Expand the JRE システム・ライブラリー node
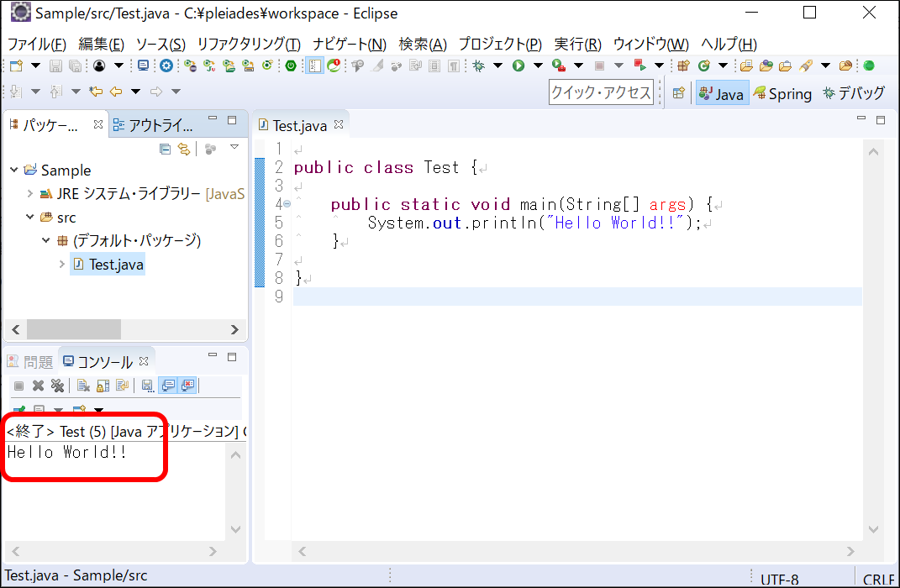This screenshot has width=900, height=588. tap(30, 194)
